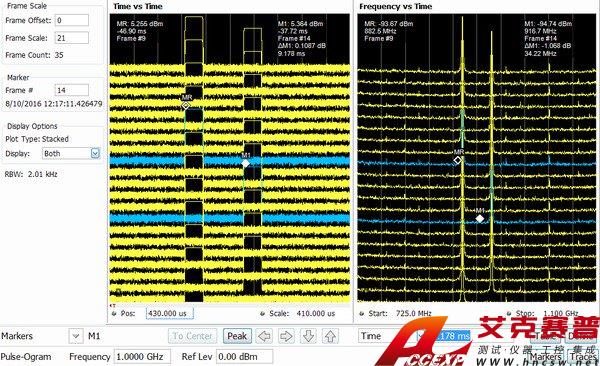Open the Display mode dropdown showing Both

tap(71, 154)
